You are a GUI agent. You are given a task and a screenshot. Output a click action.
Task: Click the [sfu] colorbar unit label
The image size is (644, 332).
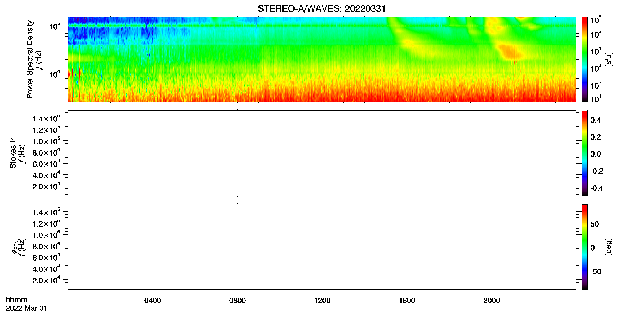pyautogui.click(x=608, y=59)
